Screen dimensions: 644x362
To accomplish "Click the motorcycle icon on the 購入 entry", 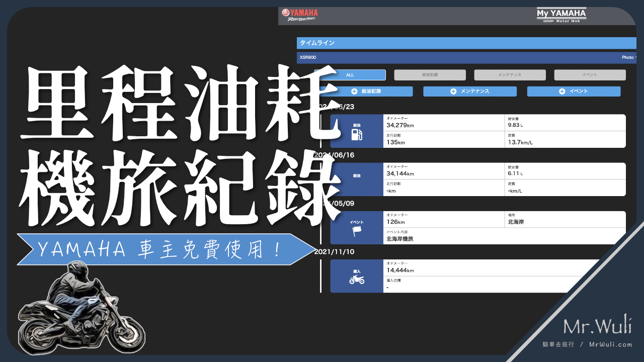I will [356, 280].
